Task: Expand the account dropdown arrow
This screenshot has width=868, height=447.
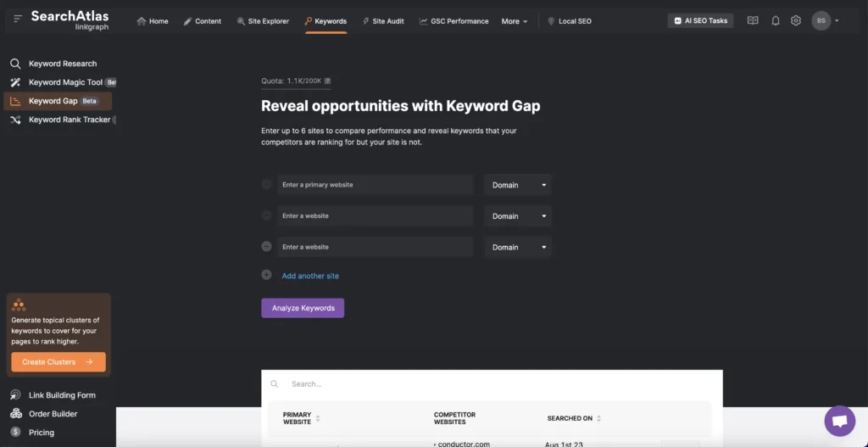Action: click(837, 21)
